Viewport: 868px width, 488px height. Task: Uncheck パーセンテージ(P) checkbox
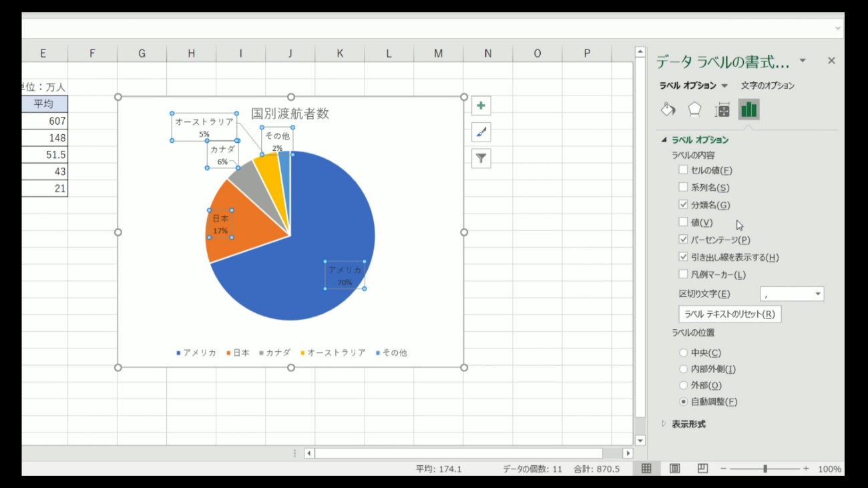point(683,240)
